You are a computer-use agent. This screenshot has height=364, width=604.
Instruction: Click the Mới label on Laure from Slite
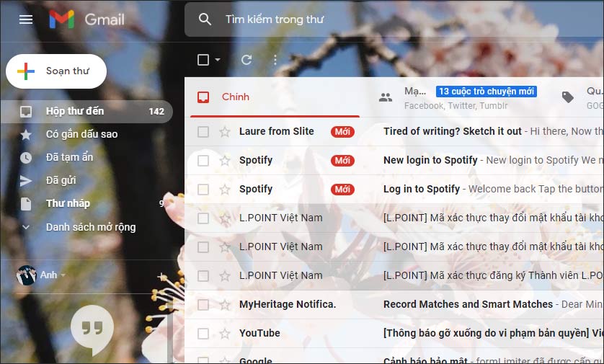coord(342,132)
